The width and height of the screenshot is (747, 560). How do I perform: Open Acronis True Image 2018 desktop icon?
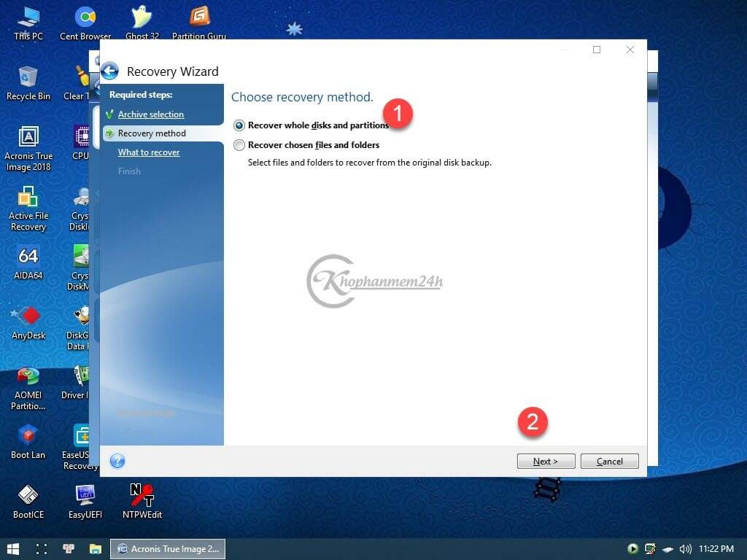coord(28,137)
